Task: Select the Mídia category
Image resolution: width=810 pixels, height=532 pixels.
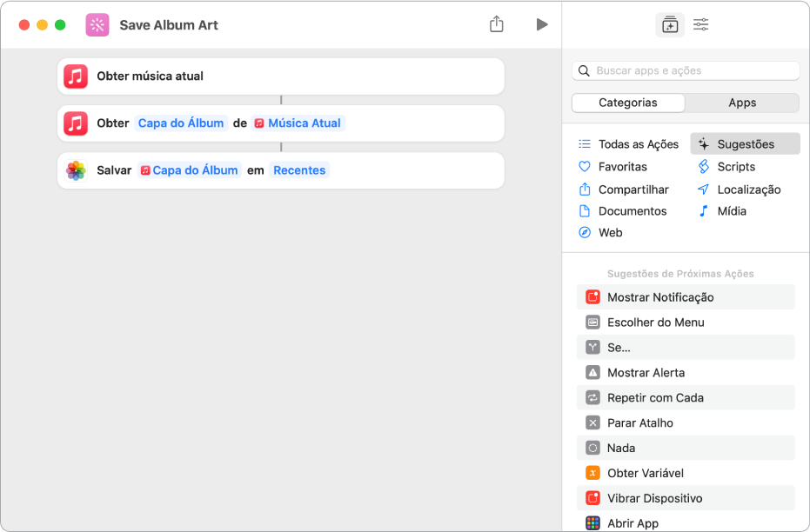Action: tap(732, 211)
